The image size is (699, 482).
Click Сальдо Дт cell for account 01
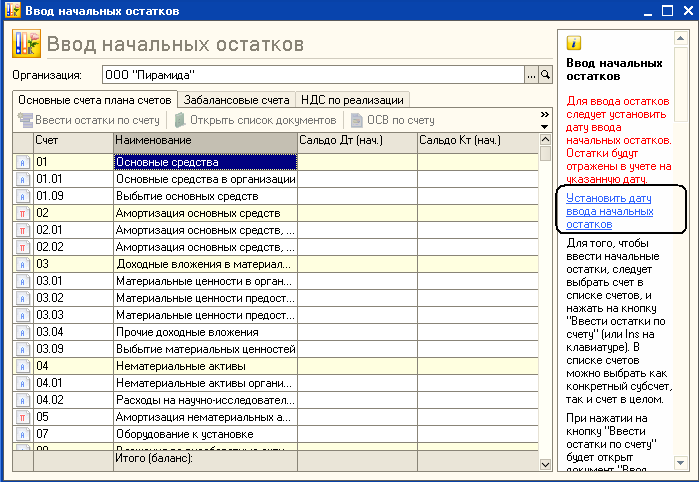click(358, 162)
